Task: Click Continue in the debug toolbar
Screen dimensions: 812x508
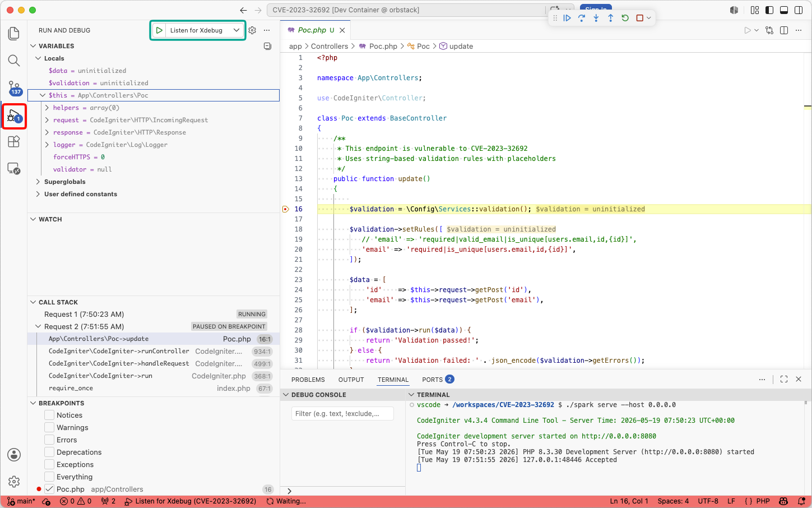Action: [x=567, y=18]
